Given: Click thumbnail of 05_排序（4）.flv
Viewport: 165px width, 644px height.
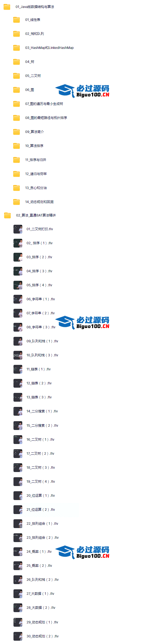Looking at the screenshot, I should point(18,285).
